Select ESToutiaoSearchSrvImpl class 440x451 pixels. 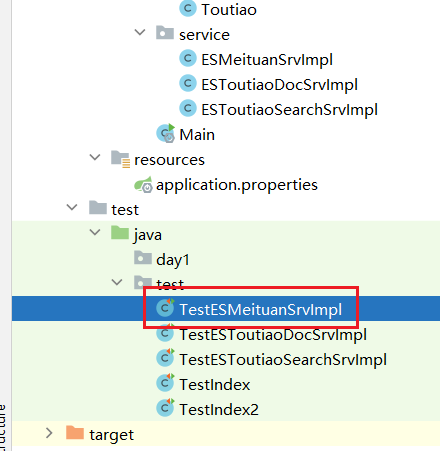(x=289, y=110)
